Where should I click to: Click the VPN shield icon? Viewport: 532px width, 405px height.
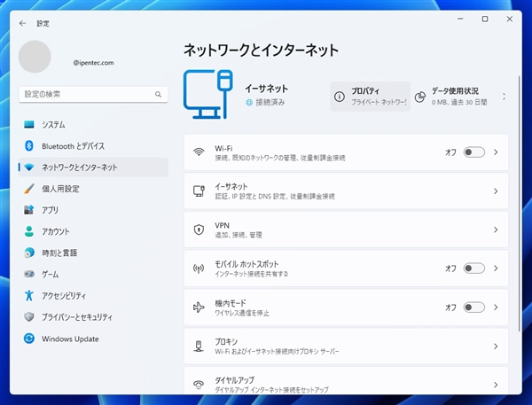[199, 230]
